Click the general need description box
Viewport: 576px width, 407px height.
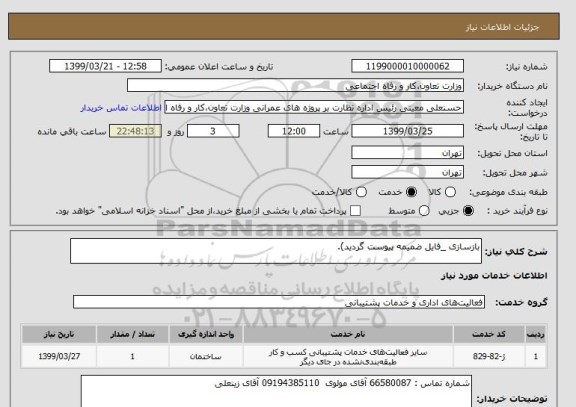(x=276, y=251)
